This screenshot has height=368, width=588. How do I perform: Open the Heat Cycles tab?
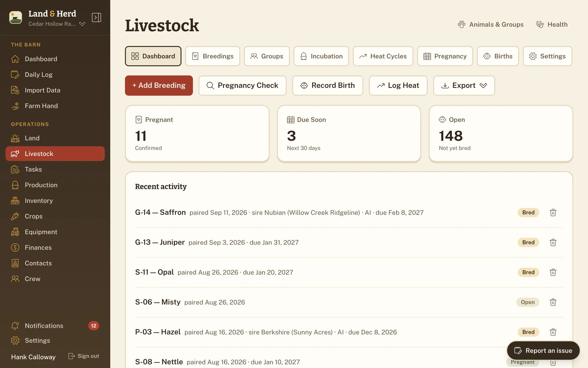tap(383, 56)
